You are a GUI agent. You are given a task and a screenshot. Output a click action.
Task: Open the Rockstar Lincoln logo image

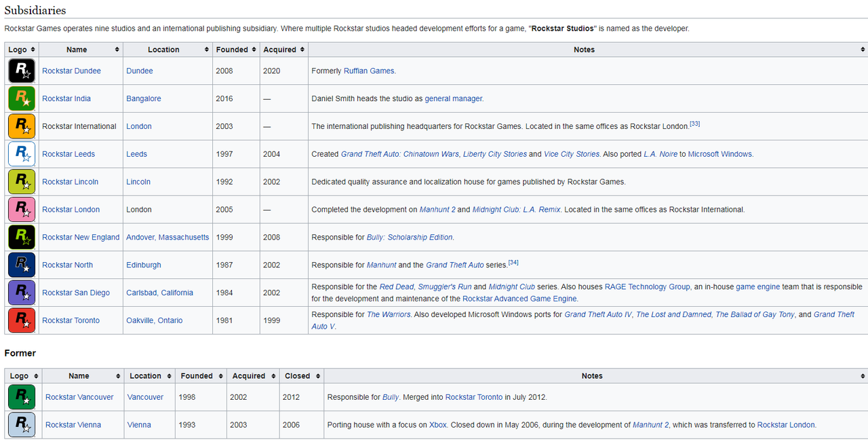(22, 182)
